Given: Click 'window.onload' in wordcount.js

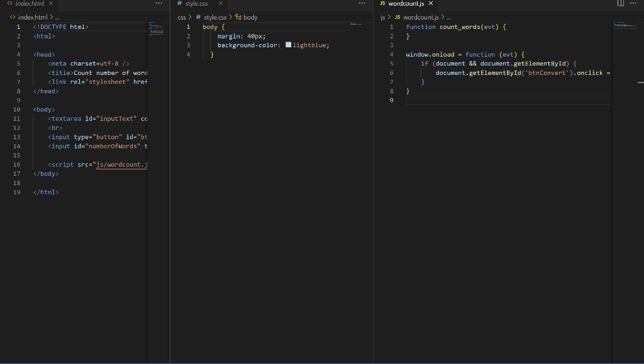Looking at the screenshot, I should (x=430, y=54).
